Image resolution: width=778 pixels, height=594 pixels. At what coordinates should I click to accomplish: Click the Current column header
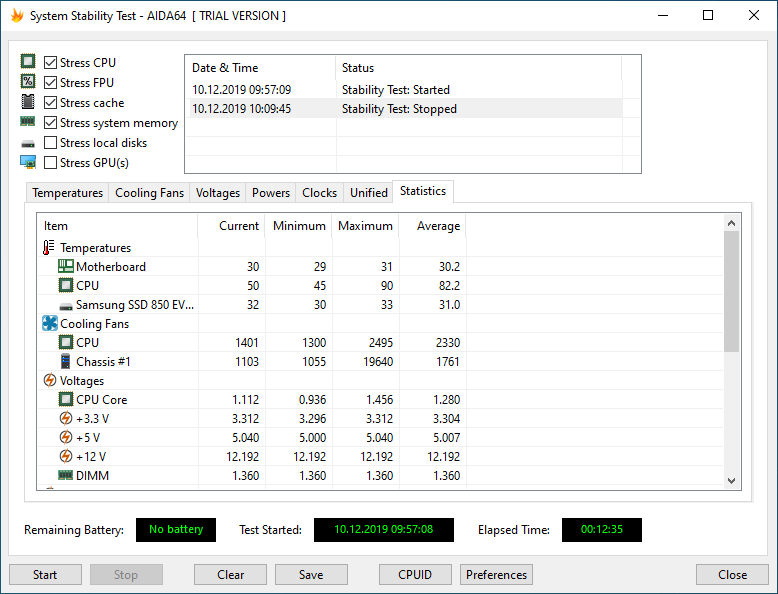click(x=231, y=226)
